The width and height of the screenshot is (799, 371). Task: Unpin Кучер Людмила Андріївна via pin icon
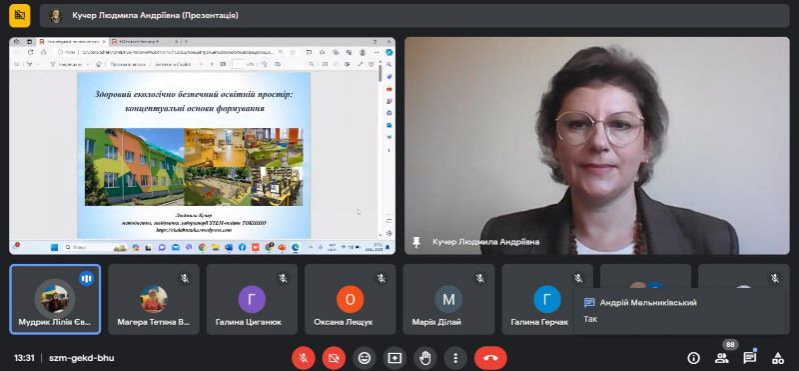click(x=416, y=242)
